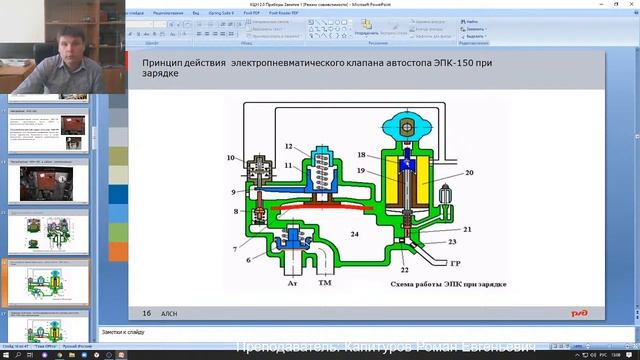Click the Русский (Россия) language indicator

pos(77,346)
